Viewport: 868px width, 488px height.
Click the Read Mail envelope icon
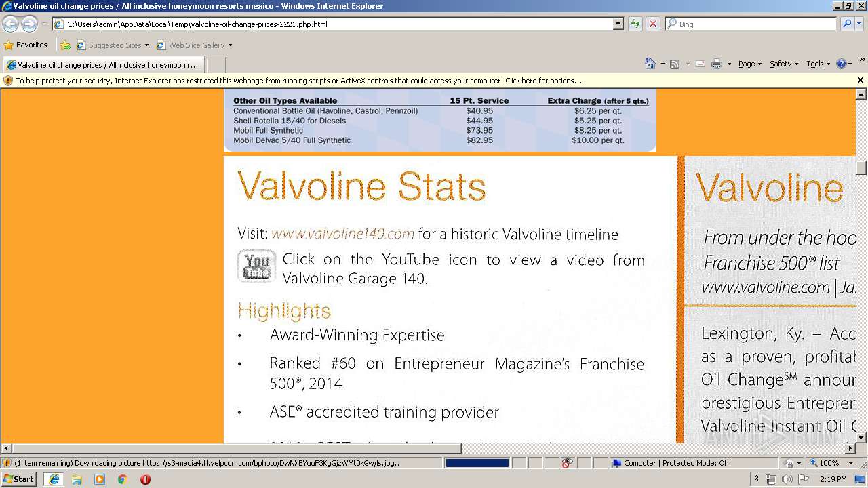[x=701, y=64]
